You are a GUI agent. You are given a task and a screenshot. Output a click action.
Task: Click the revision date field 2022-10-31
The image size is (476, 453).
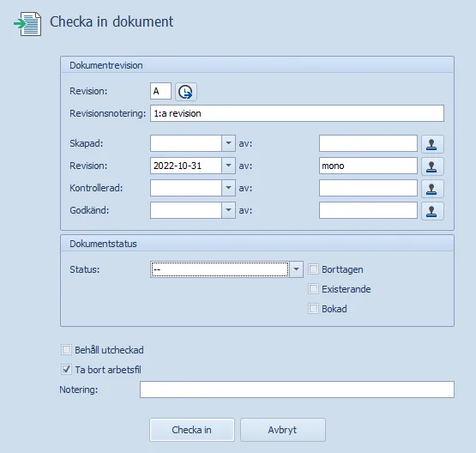[x=186, y=166]
